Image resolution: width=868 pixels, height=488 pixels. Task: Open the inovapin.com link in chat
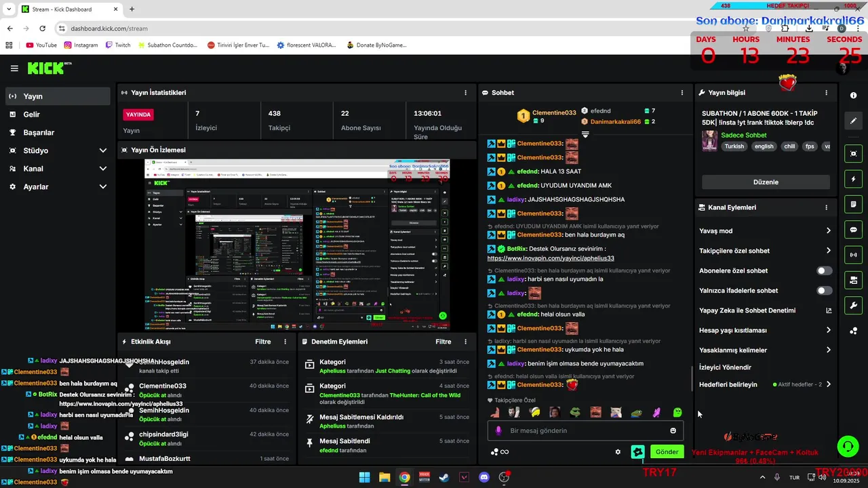coord(551,258)
